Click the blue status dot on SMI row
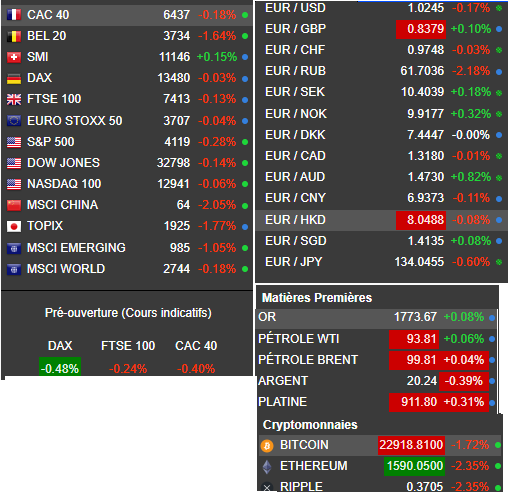 [245, 57]
